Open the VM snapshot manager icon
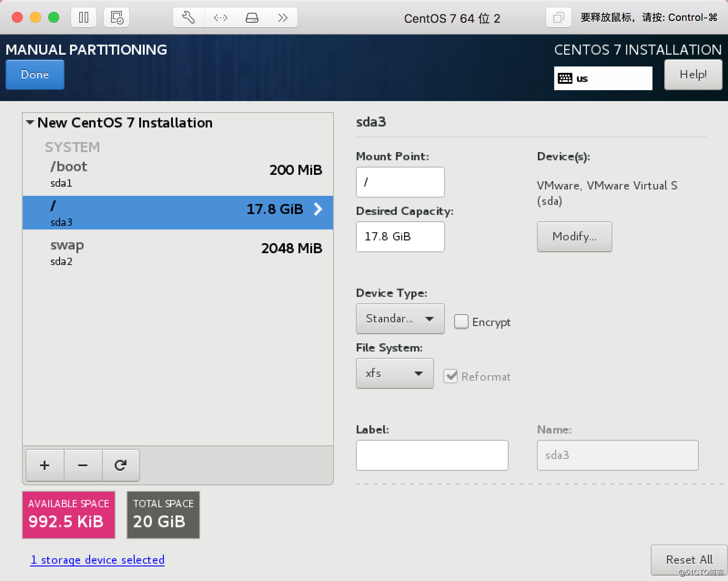728x581 pixels. click(116, 18)
